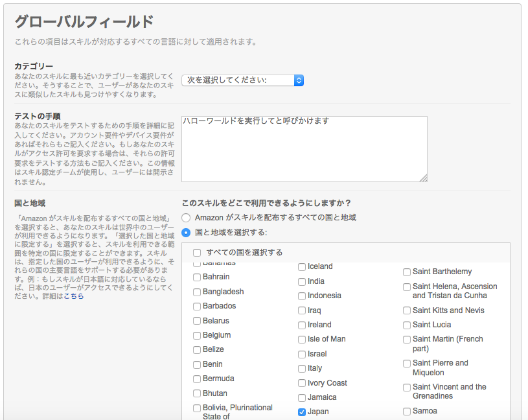Uncheck the Japan checkbox

[x=302, y=412]
